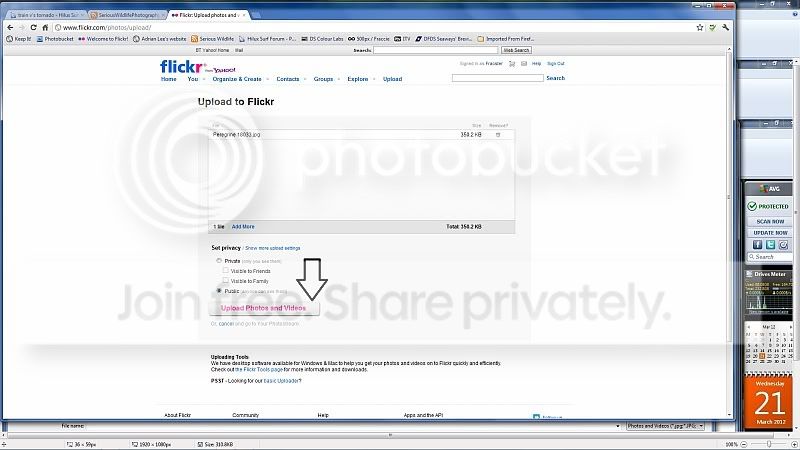
Task: Click the basic Uploader link
Action: 282,381
